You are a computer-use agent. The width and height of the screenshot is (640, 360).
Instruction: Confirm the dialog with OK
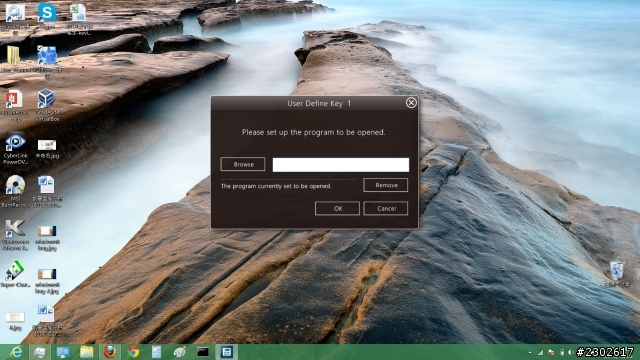337,208
